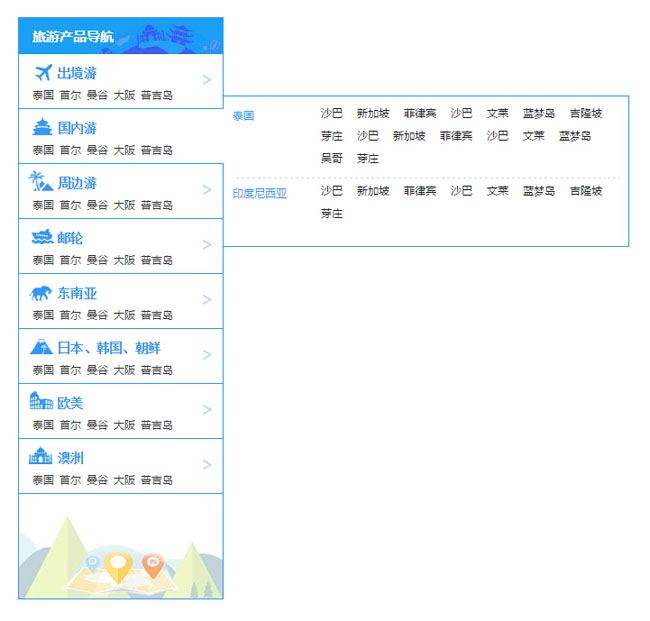Image resolution: width=650 pixels, height=621 pixels.
Task: Click 普吉岛 under the 澳洲 category
Action: tap(156, 480)
